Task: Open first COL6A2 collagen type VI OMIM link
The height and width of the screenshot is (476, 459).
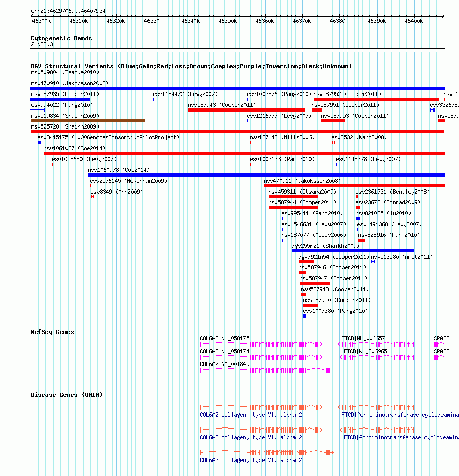Action: click(251, 415)
